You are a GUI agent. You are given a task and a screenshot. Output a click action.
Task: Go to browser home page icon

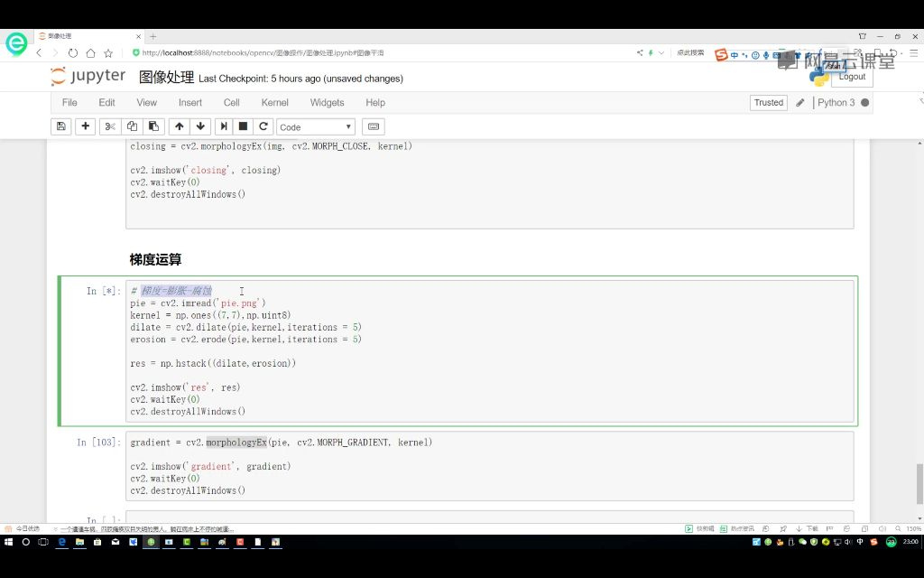point(90,53)
